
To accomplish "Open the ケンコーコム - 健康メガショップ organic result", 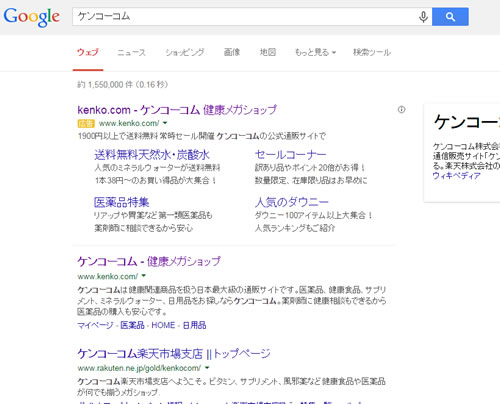I will click(x=149, y=261).
